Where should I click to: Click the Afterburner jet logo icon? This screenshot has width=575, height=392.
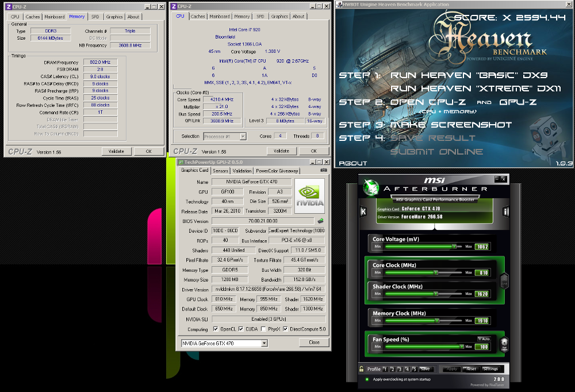tap(371, 187)
